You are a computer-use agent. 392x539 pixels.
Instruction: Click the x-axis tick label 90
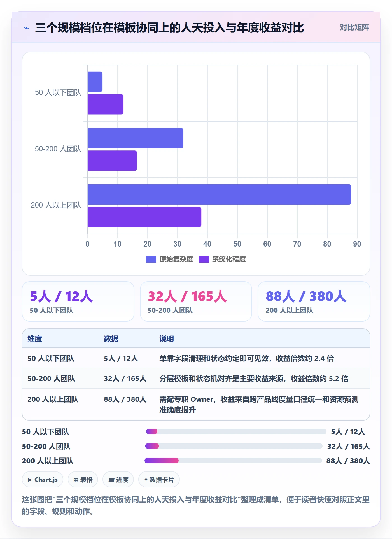(x=357, y=244)
